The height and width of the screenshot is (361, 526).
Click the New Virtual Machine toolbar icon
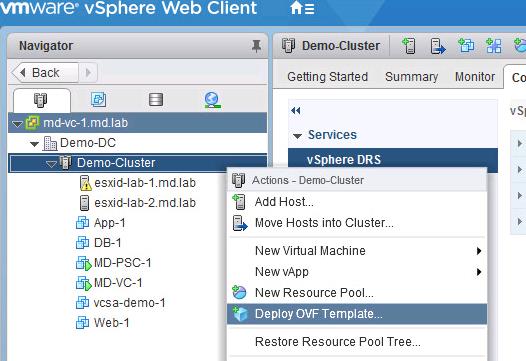click(x=466, y=46)
